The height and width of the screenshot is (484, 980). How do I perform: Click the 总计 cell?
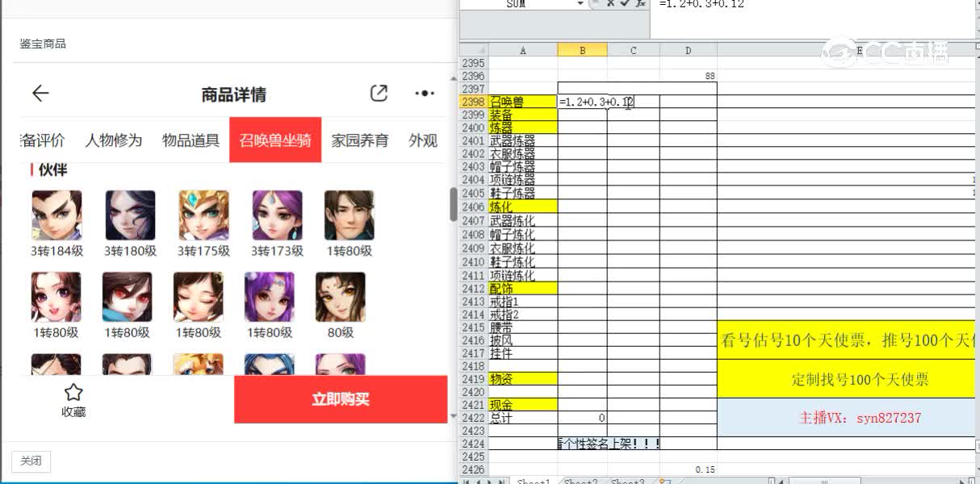523,418
